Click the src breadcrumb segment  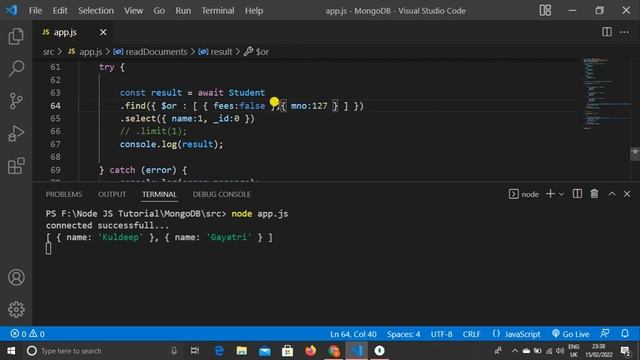point(48,52)
